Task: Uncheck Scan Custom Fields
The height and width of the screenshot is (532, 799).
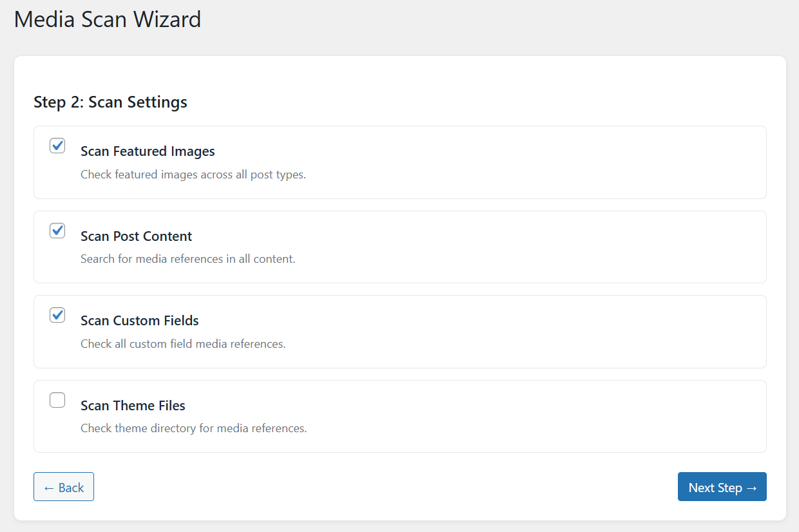Action: click(x=57, y=315)
